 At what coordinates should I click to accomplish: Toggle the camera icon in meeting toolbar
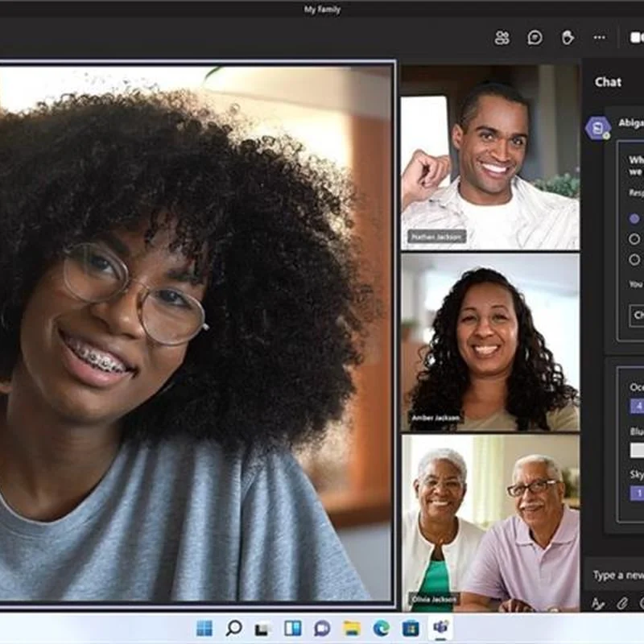[636, 38]
